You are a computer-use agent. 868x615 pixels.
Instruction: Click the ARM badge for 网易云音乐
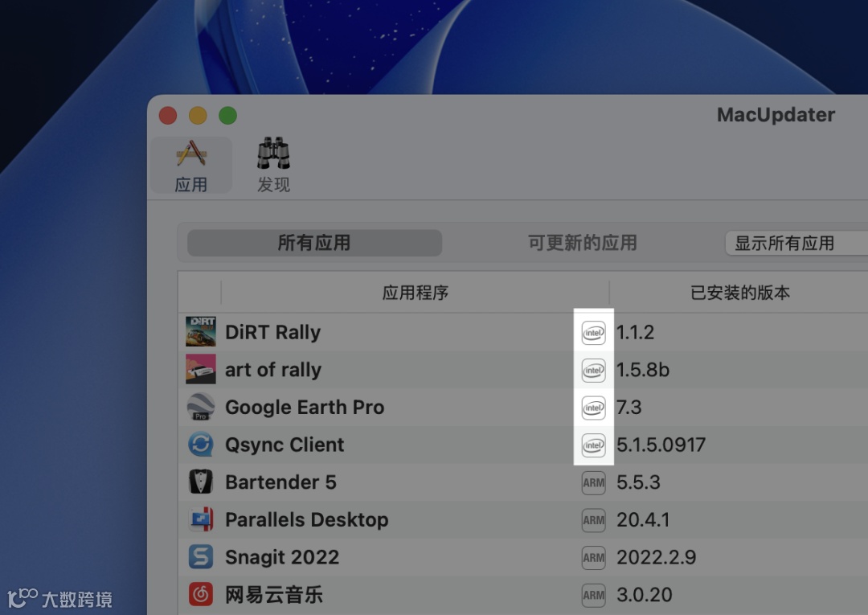click(x=593, y=595)
